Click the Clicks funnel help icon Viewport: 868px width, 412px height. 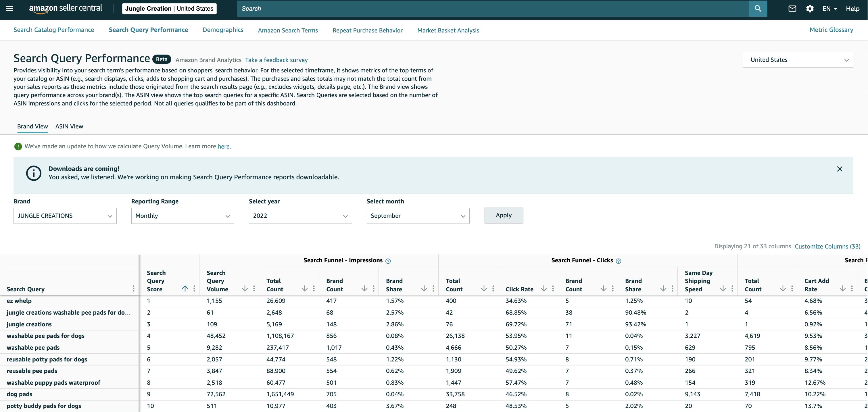coord(618,261)
